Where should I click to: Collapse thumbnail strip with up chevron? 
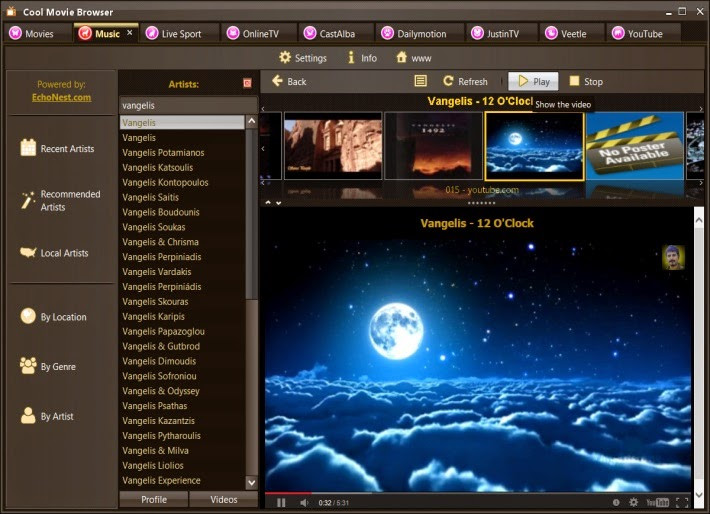point(268,202)
